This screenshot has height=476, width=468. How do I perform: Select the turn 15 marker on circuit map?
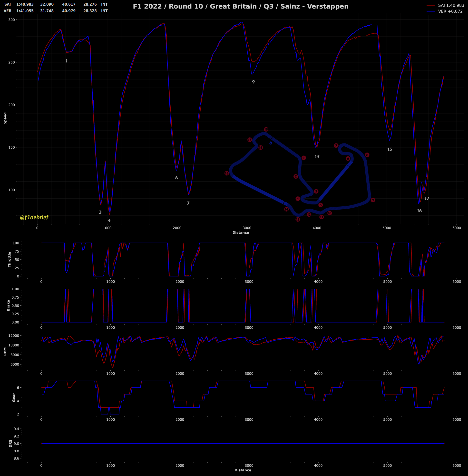click(227, 173)
